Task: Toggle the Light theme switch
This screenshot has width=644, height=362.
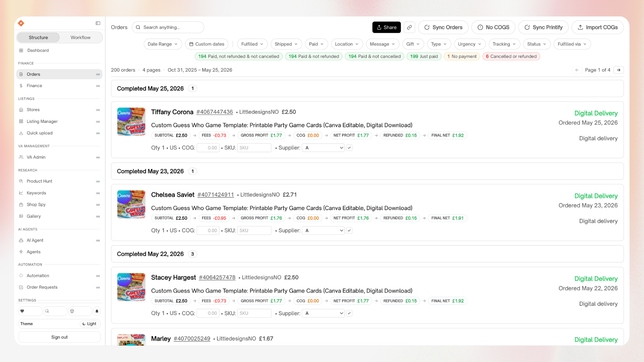Action: 89,324
